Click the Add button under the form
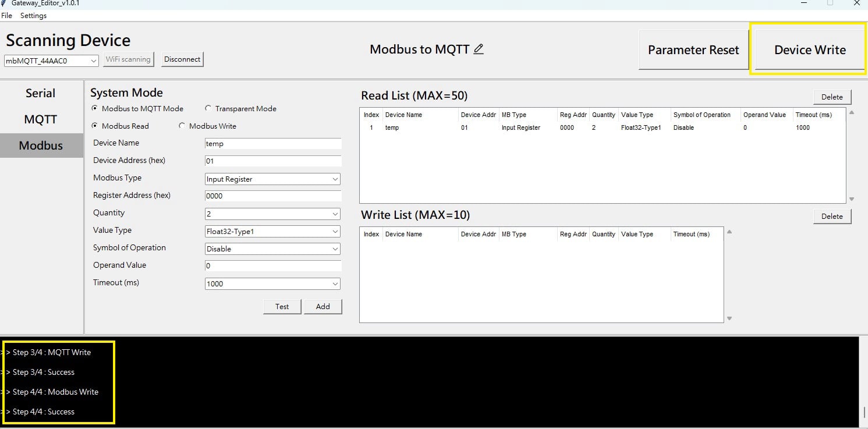The width and height of the screenshot is (868, 429). coord(323,307)
